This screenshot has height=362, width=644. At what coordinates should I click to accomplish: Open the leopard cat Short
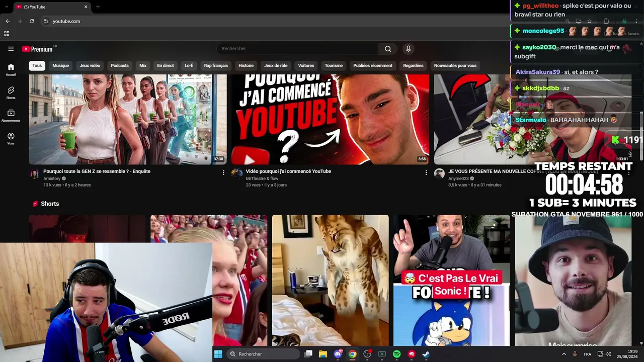(x=330, y=280)
